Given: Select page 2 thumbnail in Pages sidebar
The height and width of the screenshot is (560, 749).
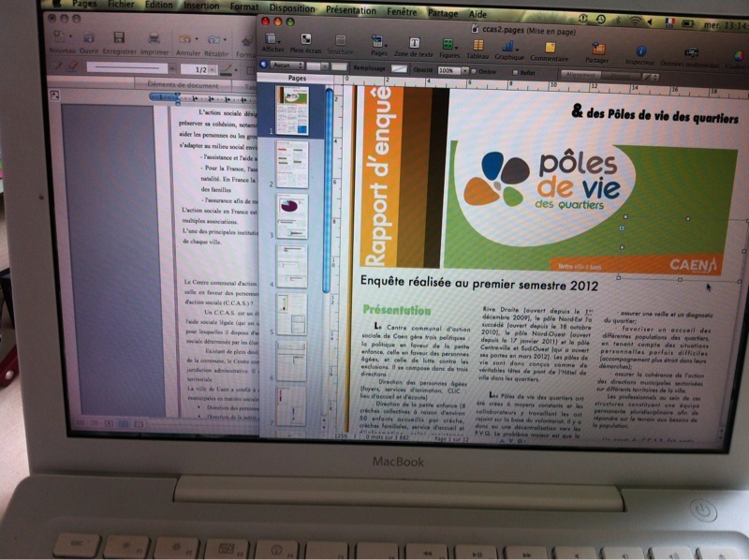Looking at the screenshot, I should (292, 163).
